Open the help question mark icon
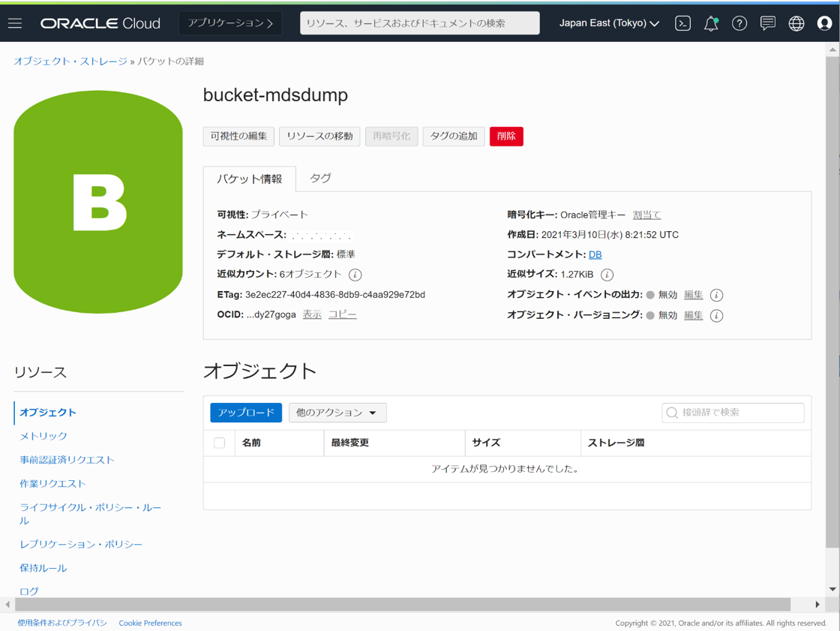Screen dimensions: 840x631 (739, 23)
